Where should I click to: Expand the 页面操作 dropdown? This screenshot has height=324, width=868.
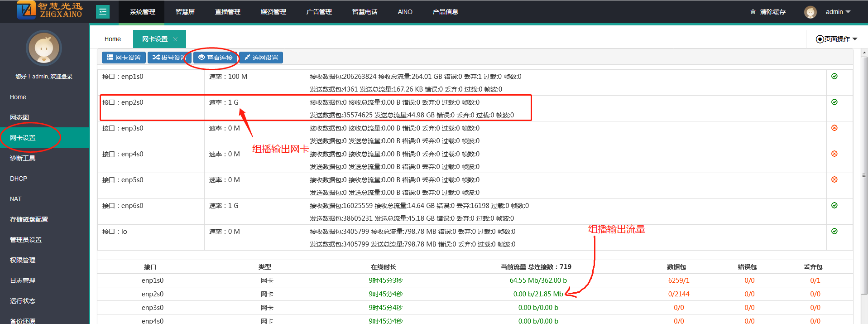(836, 39)
